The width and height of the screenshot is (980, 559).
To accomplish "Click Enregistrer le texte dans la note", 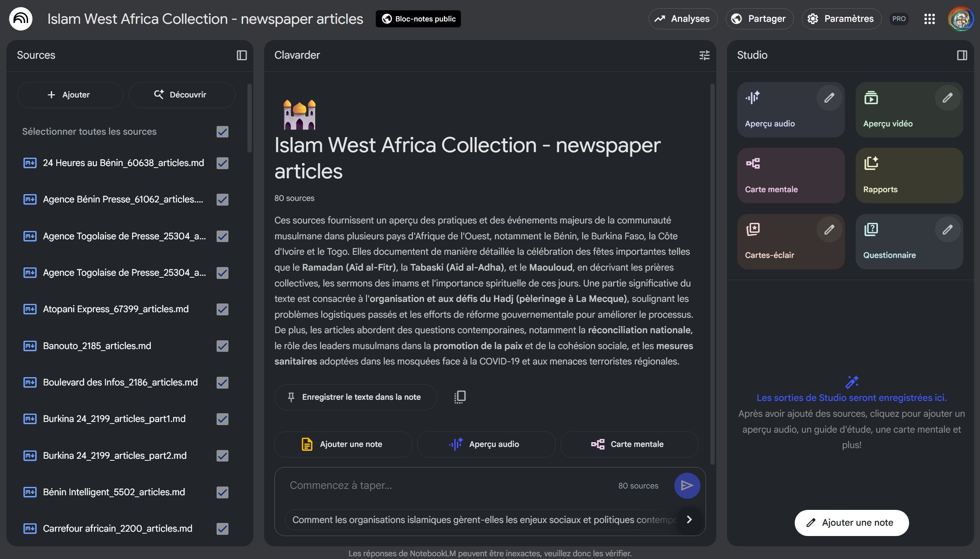I will (355, 397).
